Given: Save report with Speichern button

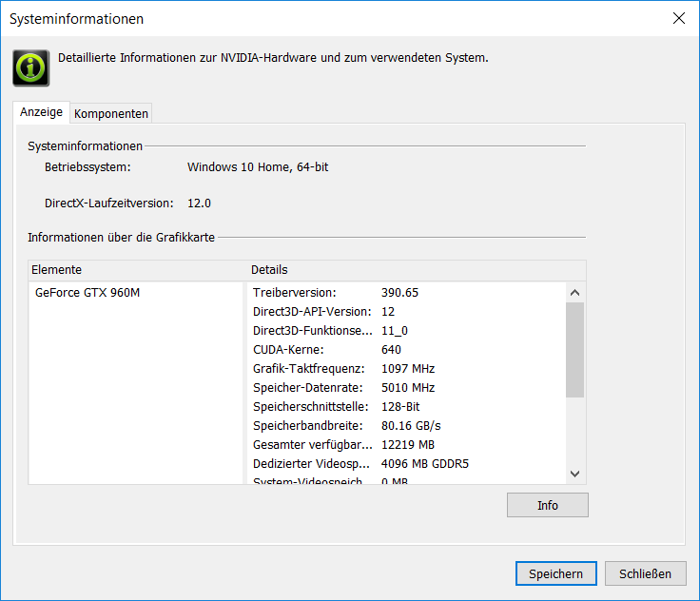Looking at the screenshot, I should click(x=555, y=573).
